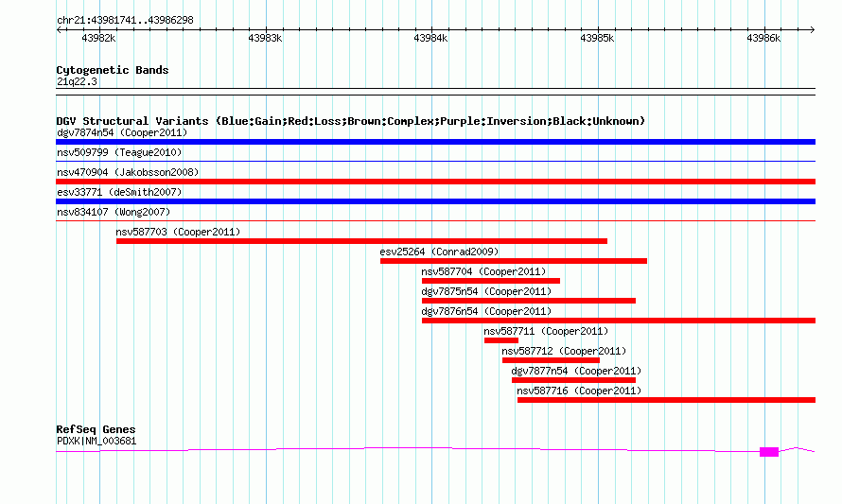Click the nsv587716 (Cooper2011) label
This screenshot has height=504, width=842.
click(x=579, y=391)
